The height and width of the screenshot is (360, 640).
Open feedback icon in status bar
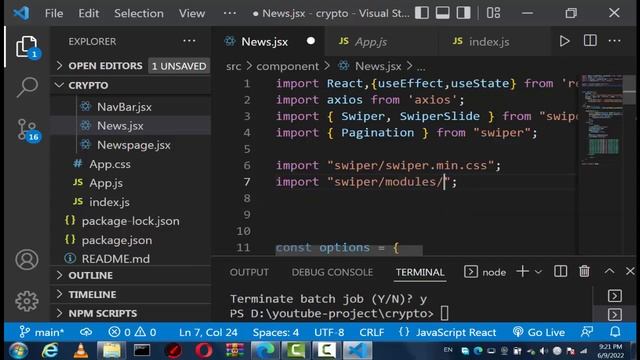coord(587,332)
